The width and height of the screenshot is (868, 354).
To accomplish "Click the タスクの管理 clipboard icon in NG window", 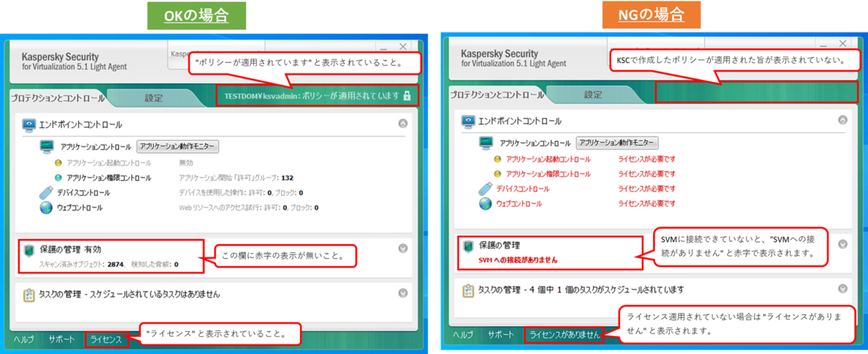I will (469, 290).
